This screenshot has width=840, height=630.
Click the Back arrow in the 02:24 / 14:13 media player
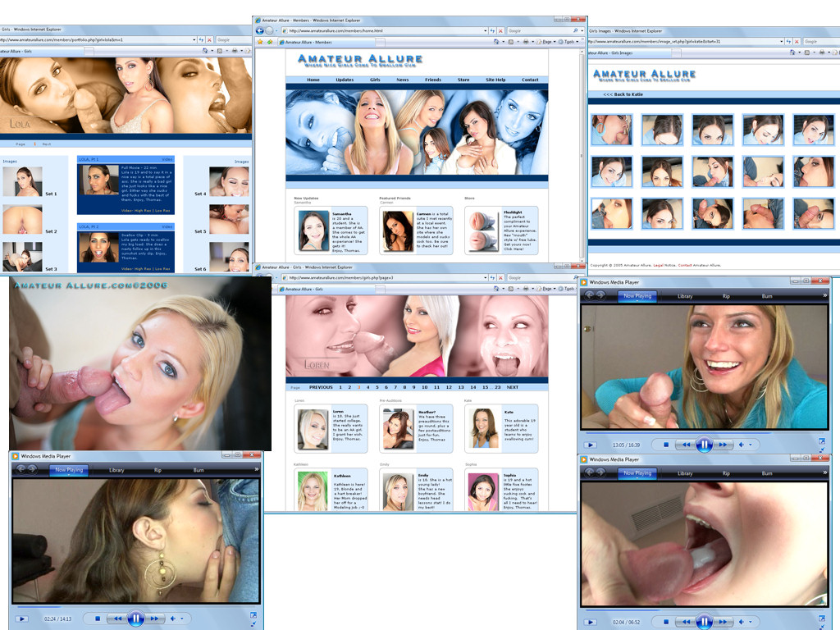point(21,469)
